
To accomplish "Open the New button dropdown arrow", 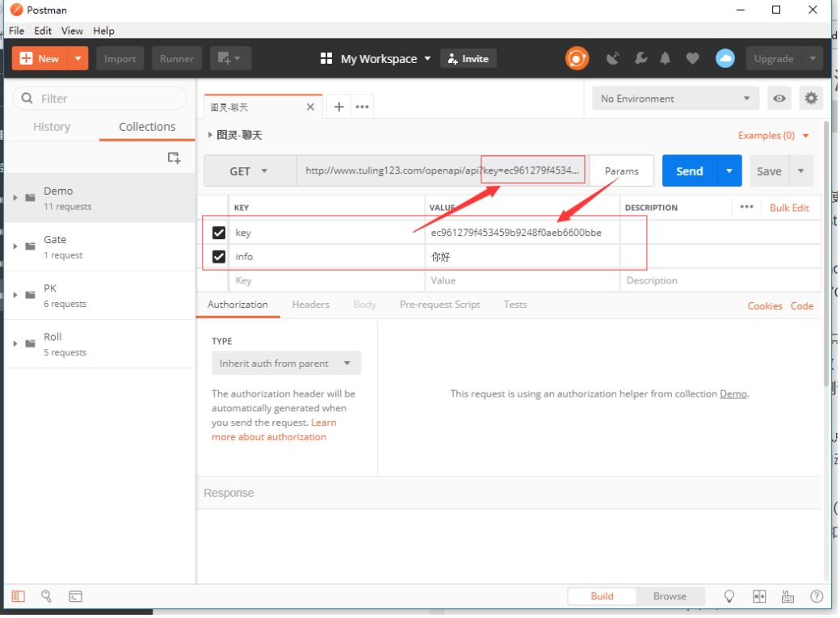I will (x=78, y=58).
